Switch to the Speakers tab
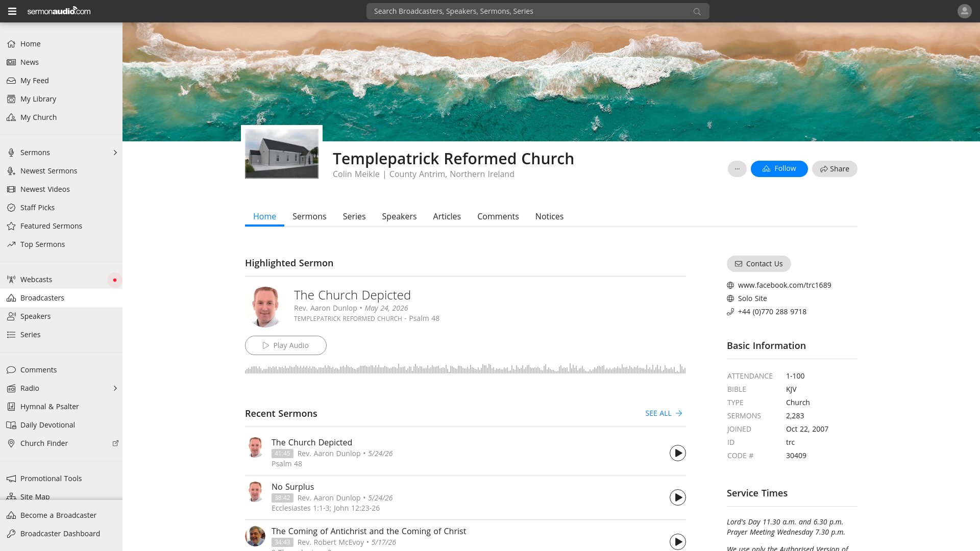Image resolution: width=980 pixels, height=551 pixels. (399, 216)
